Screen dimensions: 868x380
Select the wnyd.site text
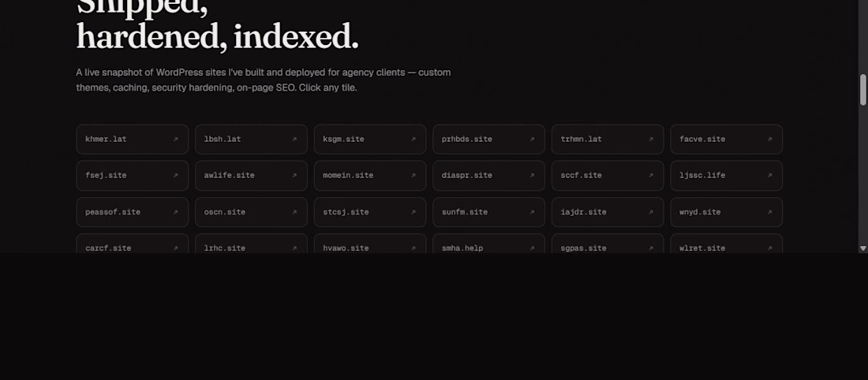point(700,212)
